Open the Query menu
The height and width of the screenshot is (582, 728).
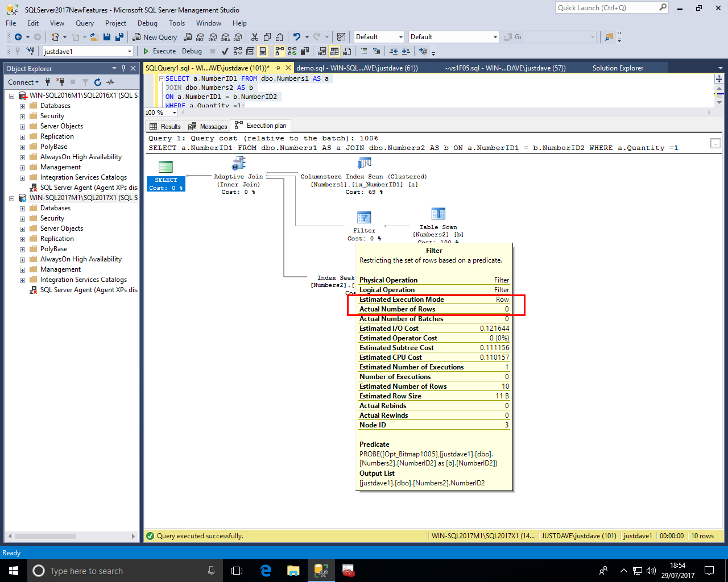(x=84, y=23)
